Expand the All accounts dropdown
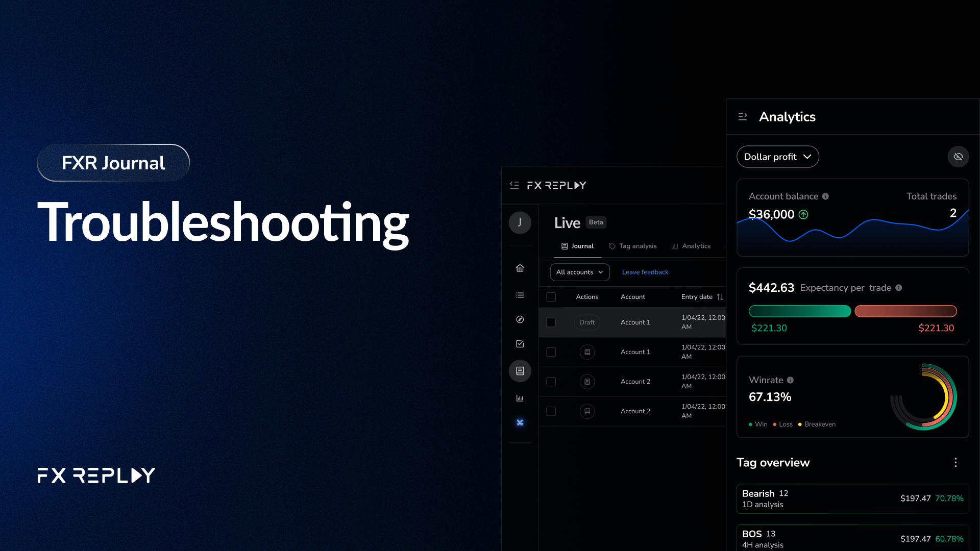This screenshot has width=980, height=551. point(579,272)
